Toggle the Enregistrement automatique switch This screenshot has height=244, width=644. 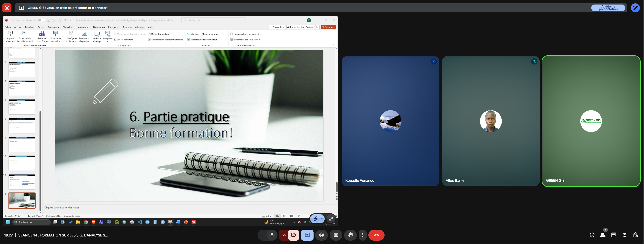41,20
